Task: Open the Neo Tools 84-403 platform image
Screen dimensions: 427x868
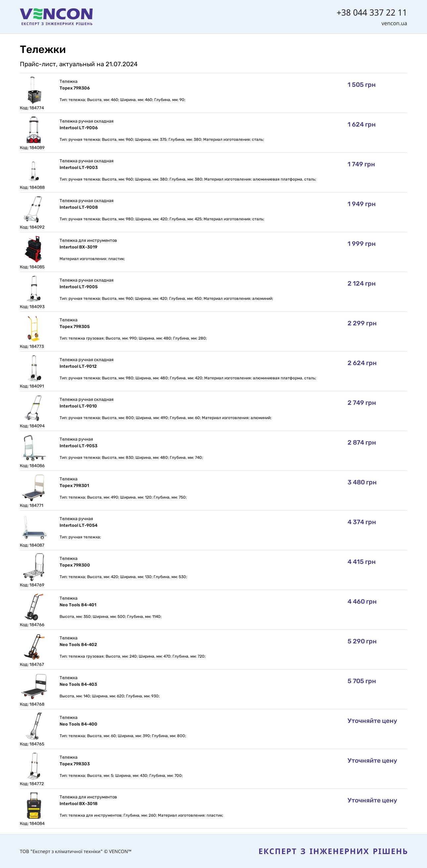Action: [x=34, y=686]
